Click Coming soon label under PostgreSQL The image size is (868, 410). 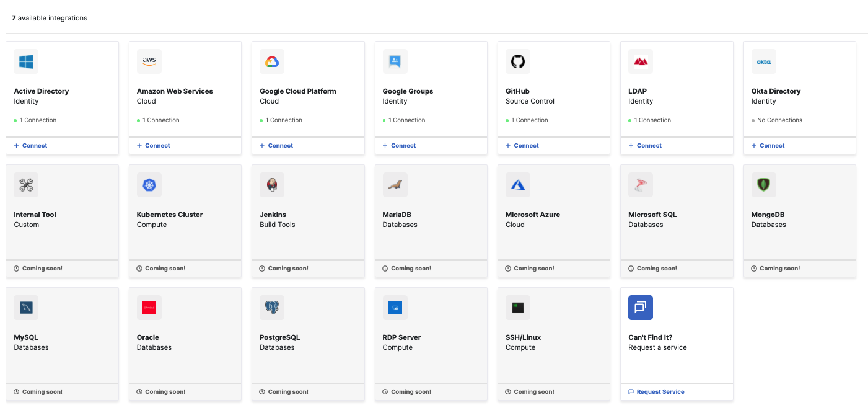coord(284,392)
